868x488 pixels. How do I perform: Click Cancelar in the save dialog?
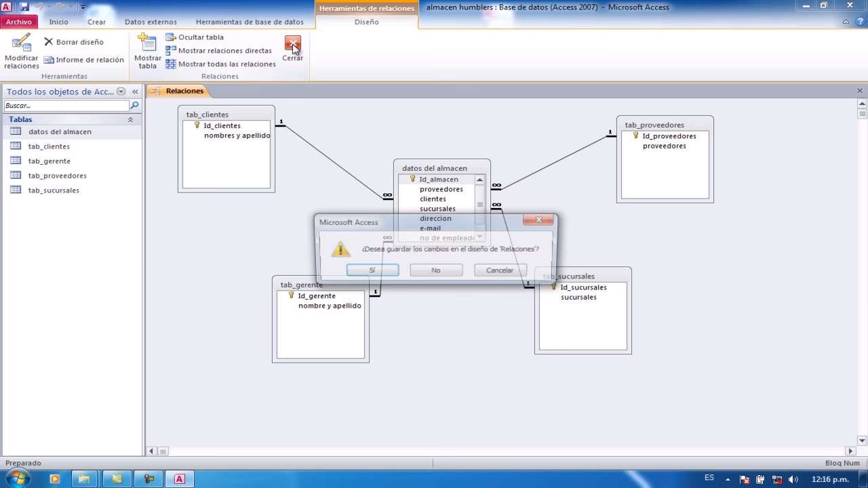[x=500, y=270]
